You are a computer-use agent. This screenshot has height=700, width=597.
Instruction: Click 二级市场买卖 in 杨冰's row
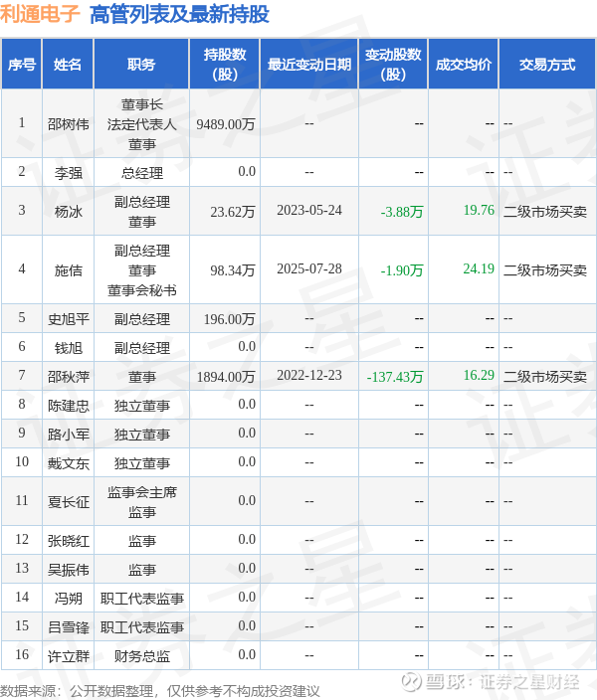(x=545, y=211)
